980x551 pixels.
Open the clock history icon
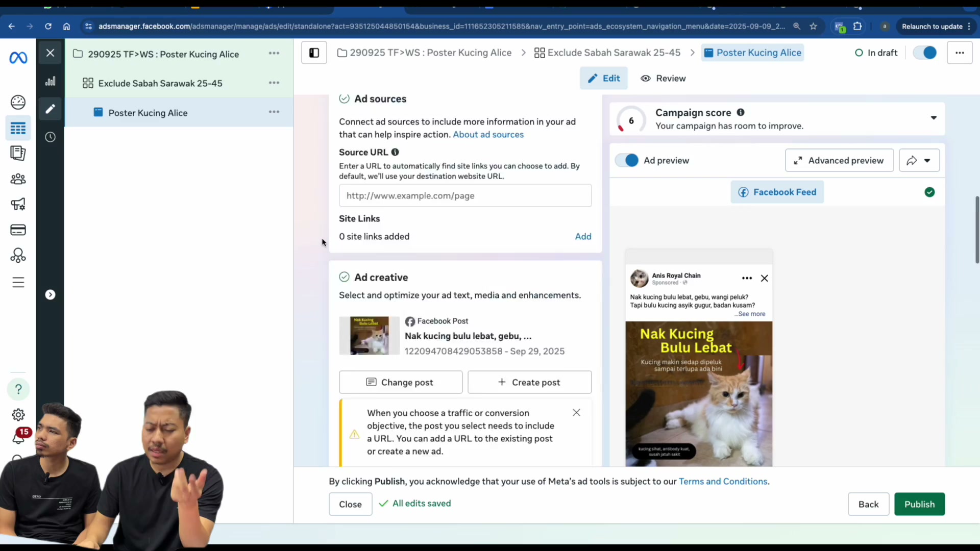[x=50, y=137]
